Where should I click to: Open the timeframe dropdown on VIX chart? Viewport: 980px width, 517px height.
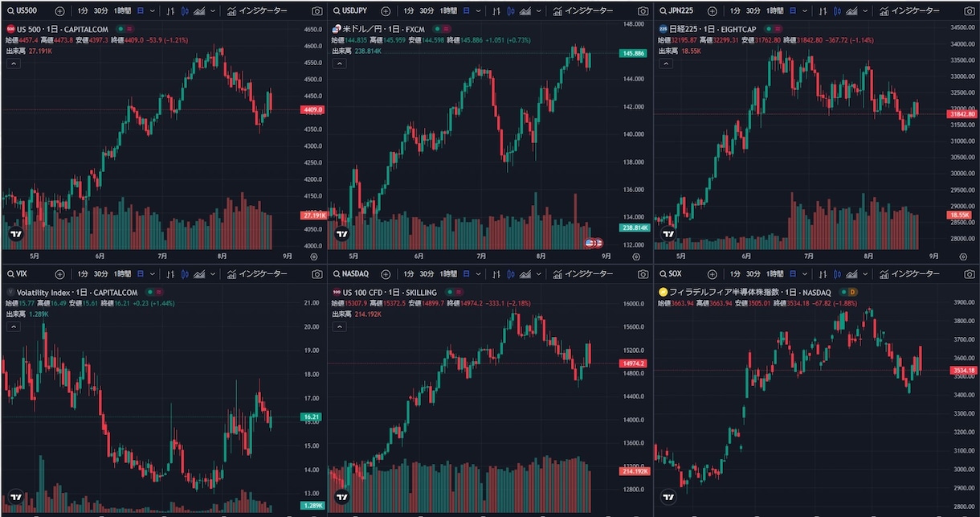click(153, 274)
